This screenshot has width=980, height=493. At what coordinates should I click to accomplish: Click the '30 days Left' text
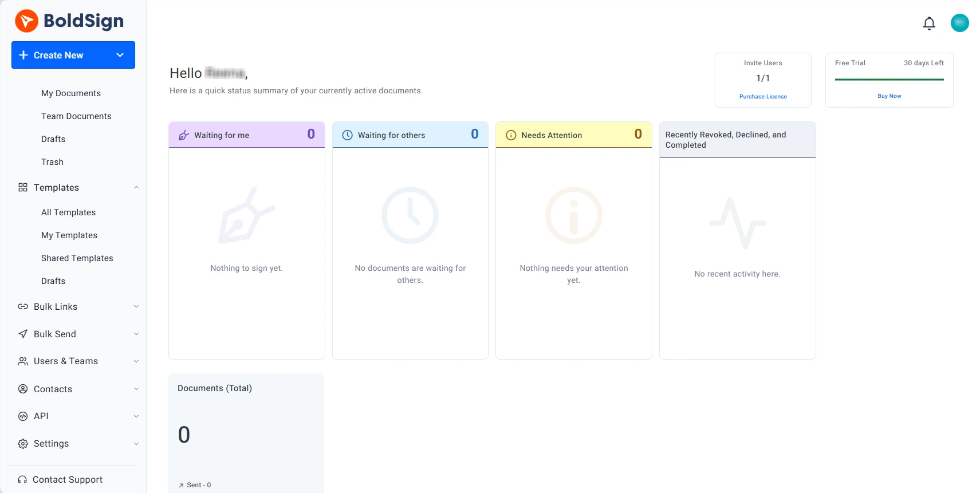tap(924, 63)
